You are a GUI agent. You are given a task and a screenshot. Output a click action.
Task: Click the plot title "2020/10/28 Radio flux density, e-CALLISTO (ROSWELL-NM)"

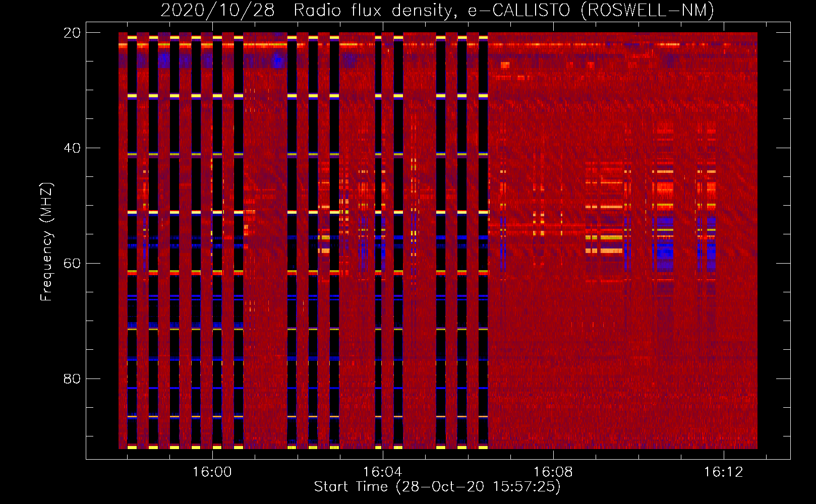[x=437, y=10]
